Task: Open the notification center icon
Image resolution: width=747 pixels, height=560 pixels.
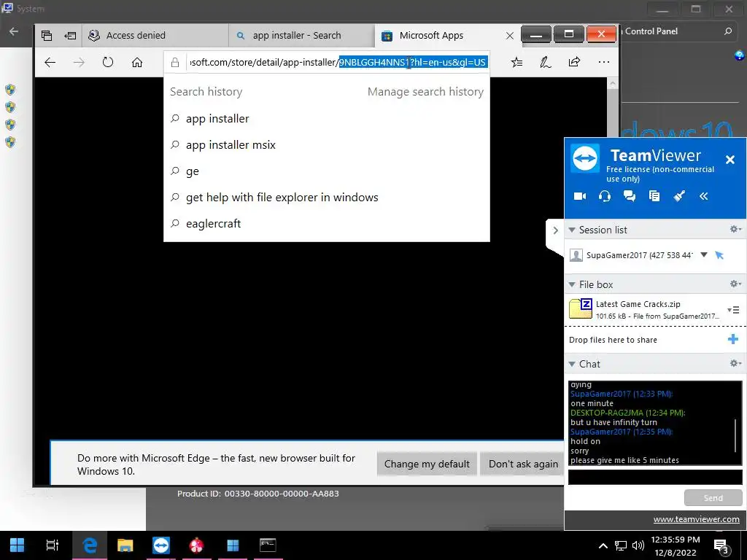Action: click(x=721, y=547)
